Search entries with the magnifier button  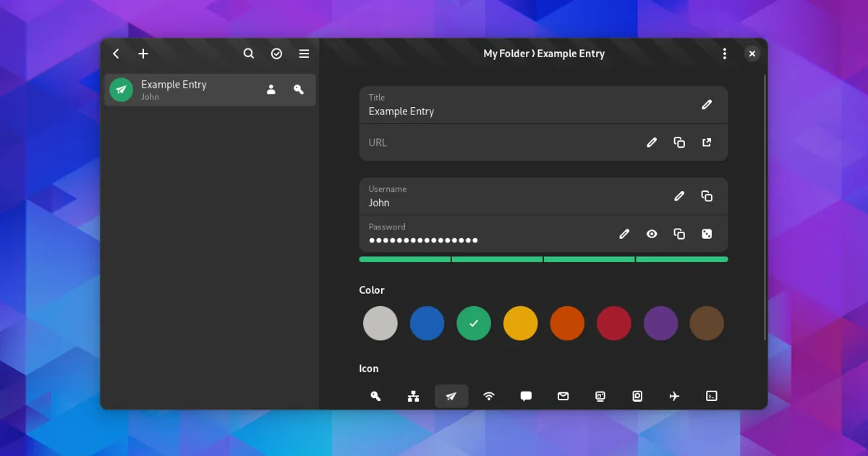tap(249, 54)
